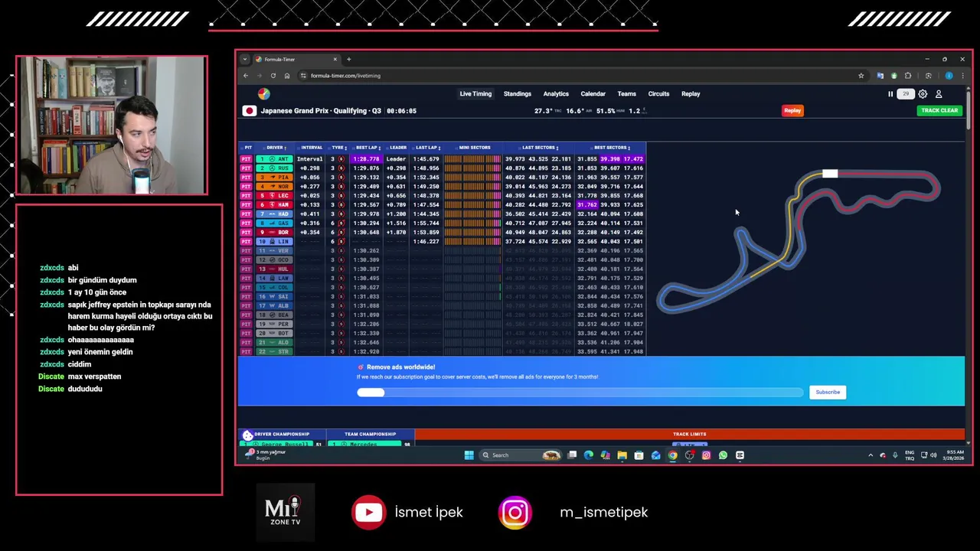Click the PIT badge in ANT's row

[246, 159]
